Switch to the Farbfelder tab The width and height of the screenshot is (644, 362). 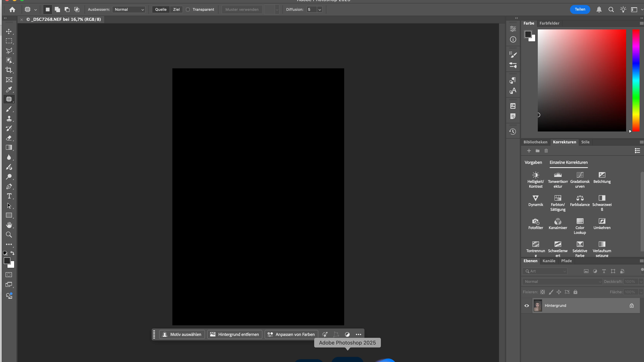point(549,23)
